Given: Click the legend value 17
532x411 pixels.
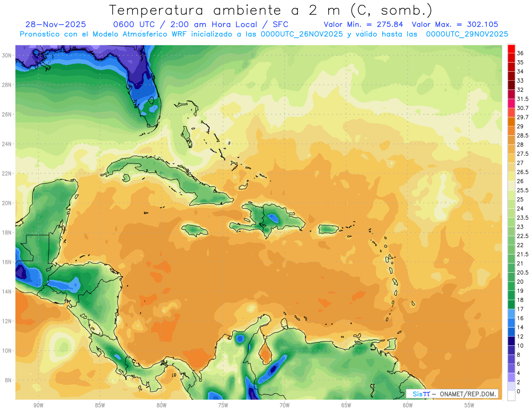Looking at the screenshot, I should (x=520, y=309).
